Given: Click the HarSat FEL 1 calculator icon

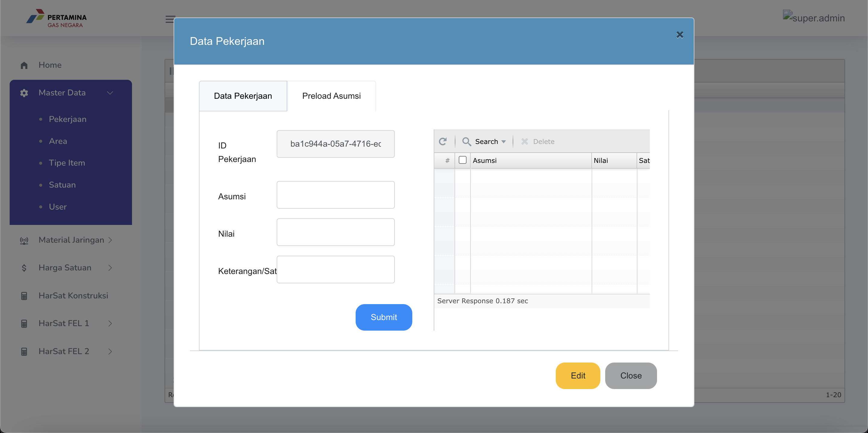Looking at the screenshot, I should tap(24, 324).
